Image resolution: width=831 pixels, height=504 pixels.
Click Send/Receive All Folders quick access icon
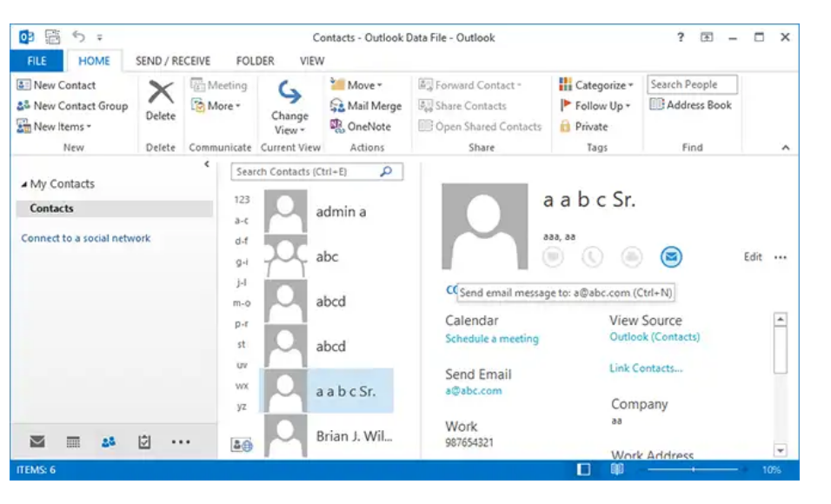tap(52, 36)
